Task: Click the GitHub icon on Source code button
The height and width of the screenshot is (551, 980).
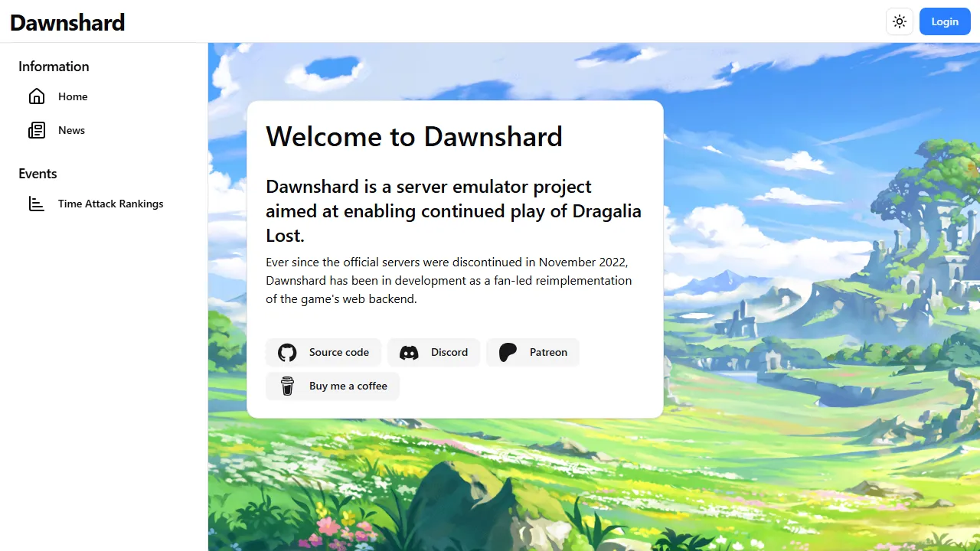Action: (287, 352)
